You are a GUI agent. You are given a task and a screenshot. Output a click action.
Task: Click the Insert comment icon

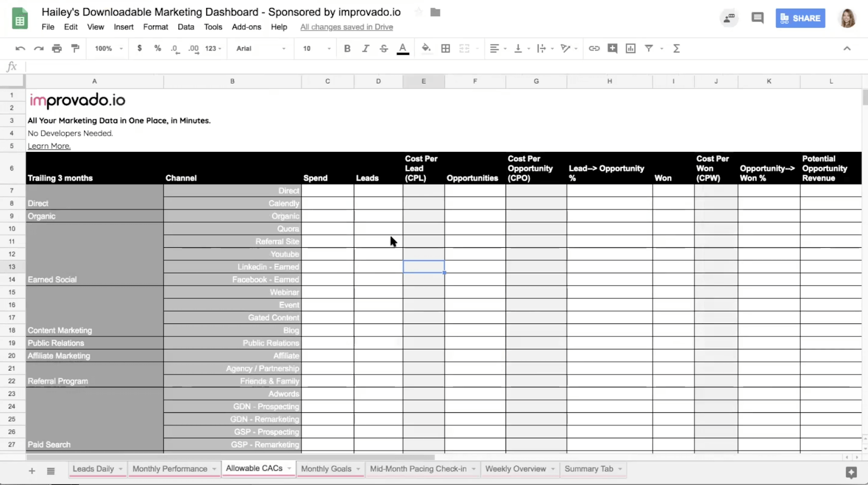coord(612,48)
